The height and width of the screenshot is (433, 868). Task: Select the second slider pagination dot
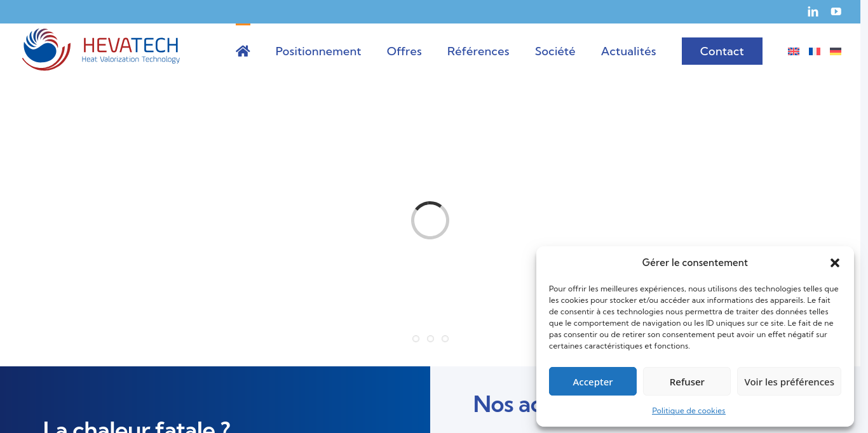[430, 338]
